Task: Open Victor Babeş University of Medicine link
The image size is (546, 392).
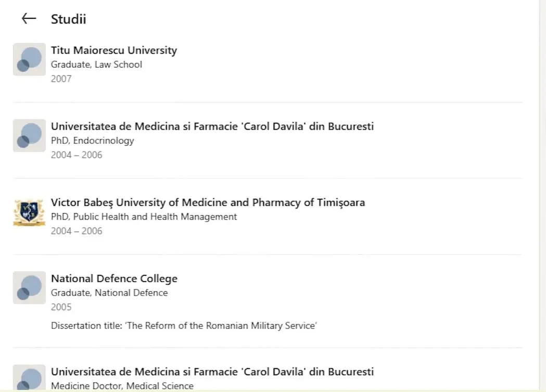Action: click(x=208, y=203)
